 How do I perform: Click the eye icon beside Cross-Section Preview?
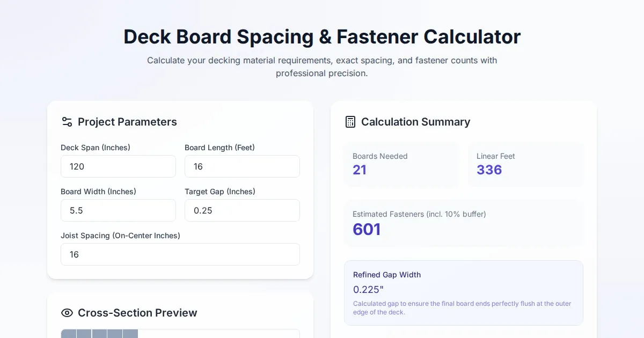[67, 313]
